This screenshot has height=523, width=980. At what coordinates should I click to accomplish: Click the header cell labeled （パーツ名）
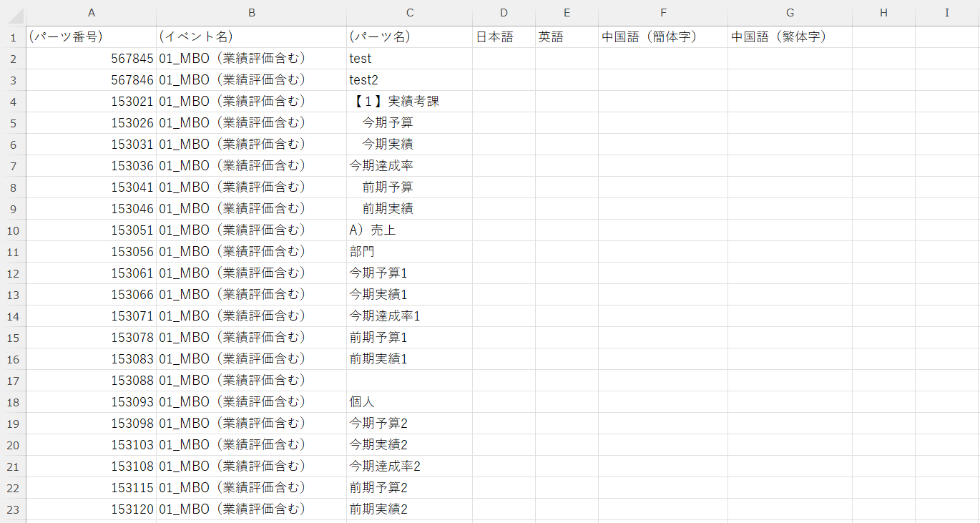(x=410, y=36)
